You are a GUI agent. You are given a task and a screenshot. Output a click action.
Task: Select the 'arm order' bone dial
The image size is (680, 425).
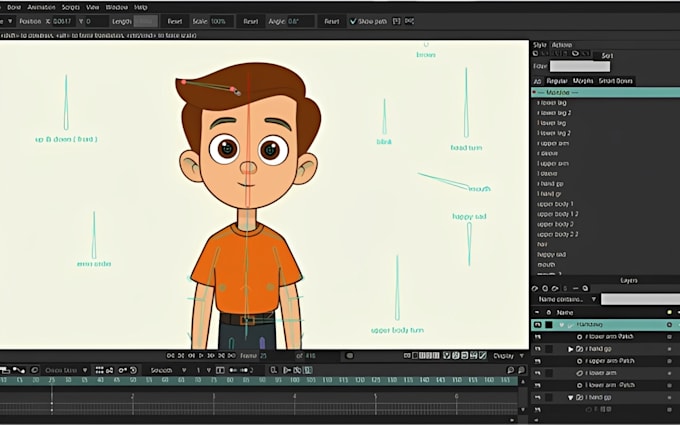[x=94, y=235]
